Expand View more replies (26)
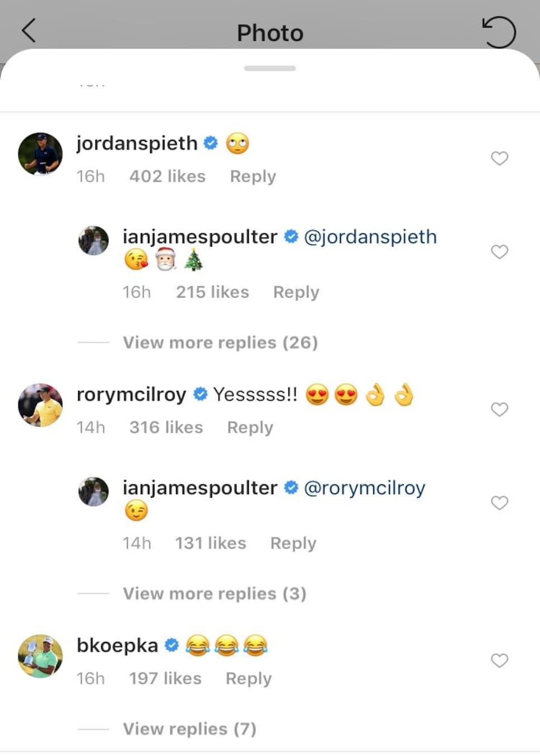 point(220,342)
